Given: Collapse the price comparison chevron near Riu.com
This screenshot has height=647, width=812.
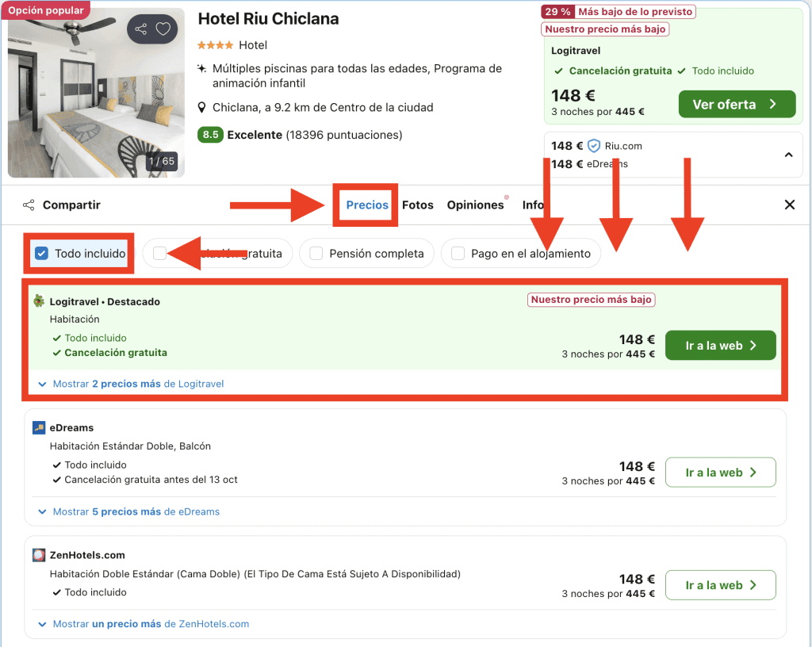Looking at the screenshot, I should (x=788, y=155).
